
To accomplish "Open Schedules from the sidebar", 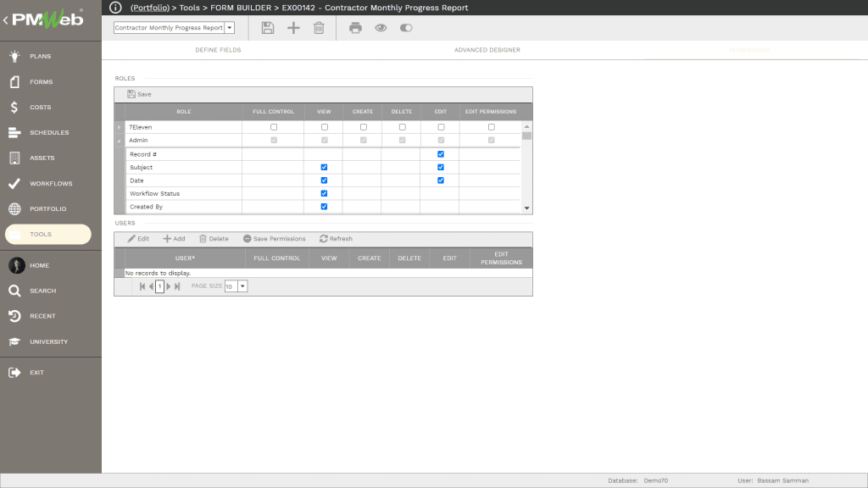I will tap(50, 132).
